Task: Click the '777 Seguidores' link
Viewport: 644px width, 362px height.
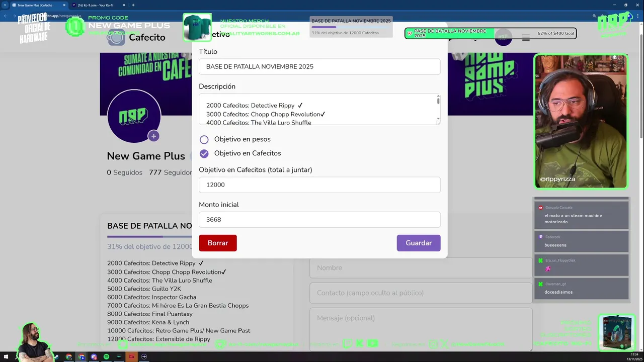Action: tap(171, 172)
